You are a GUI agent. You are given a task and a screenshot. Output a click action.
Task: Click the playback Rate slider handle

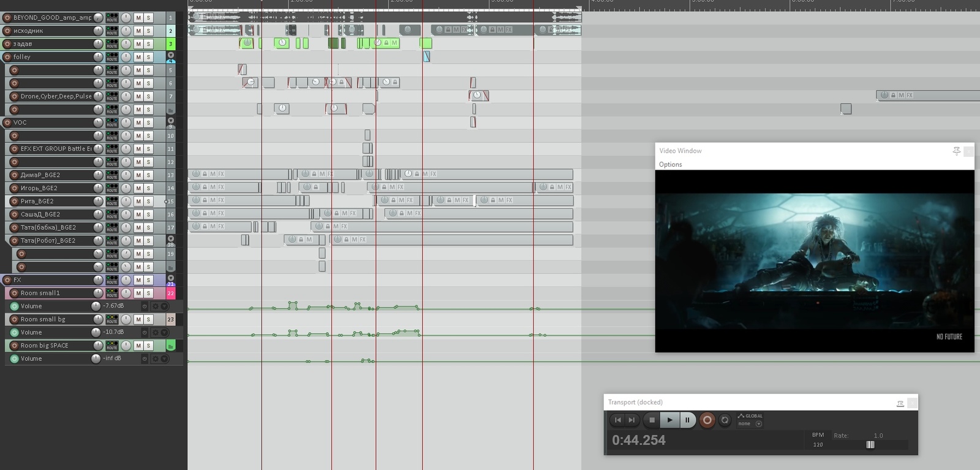pyautogui.click(x=870, y=444)
